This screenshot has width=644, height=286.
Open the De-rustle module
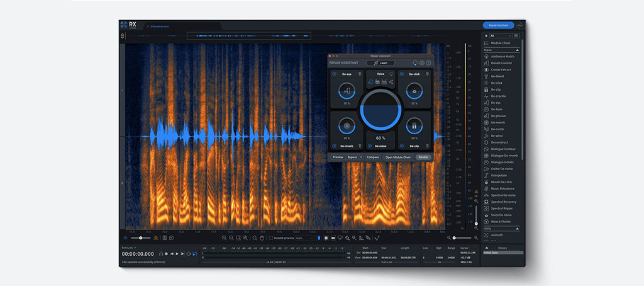[494, 129]
